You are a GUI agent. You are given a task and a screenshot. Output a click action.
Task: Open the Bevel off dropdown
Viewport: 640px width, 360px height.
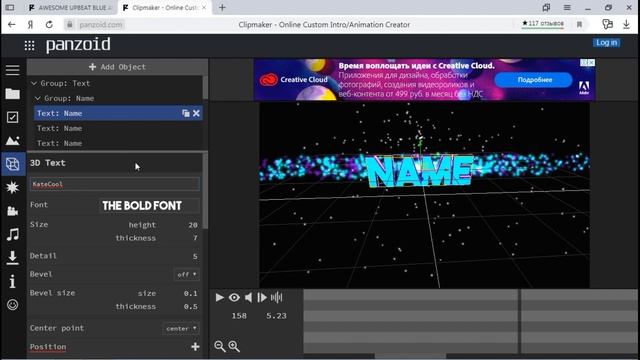coord(187,275)
